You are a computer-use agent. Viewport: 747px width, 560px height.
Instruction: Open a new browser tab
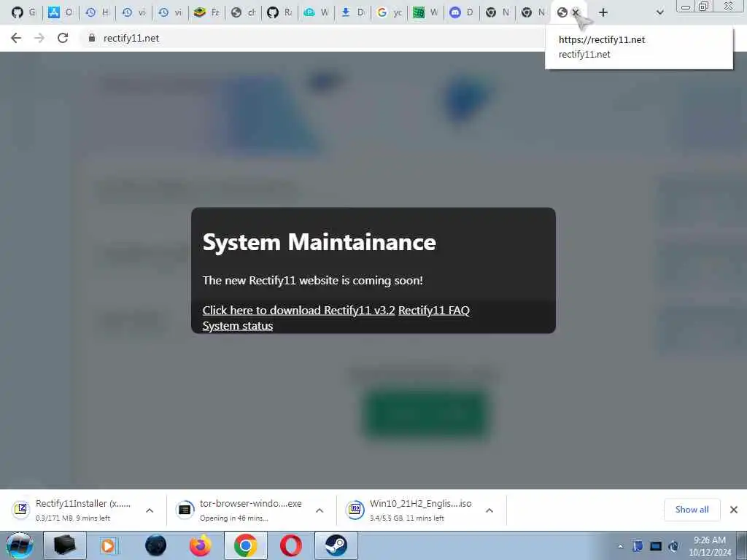pos(603,12)
